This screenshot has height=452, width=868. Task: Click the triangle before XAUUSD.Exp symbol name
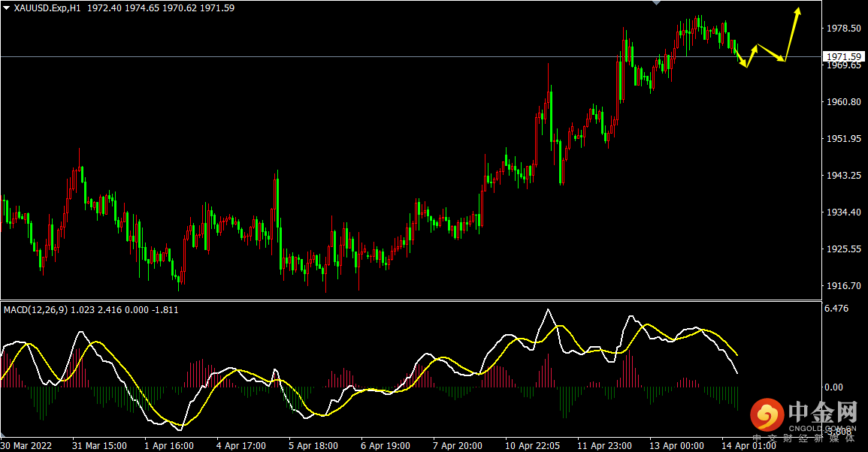point(7,8)
